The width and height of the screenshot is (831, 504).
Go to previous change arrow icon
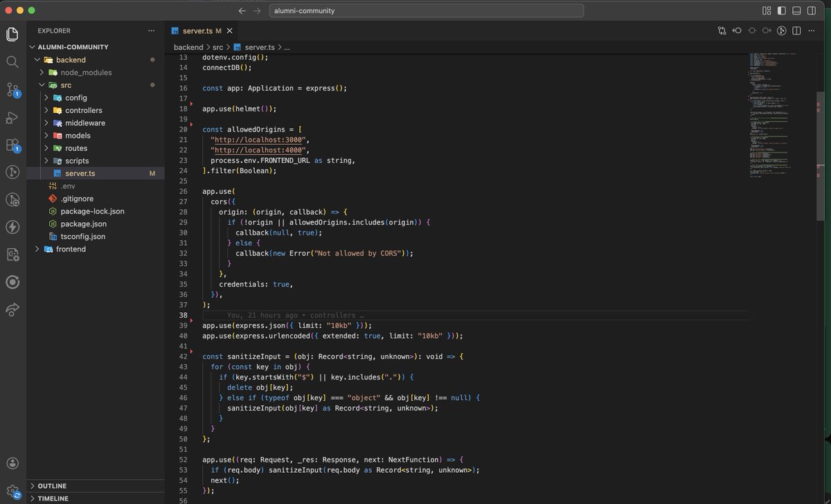tap(737, 30)
